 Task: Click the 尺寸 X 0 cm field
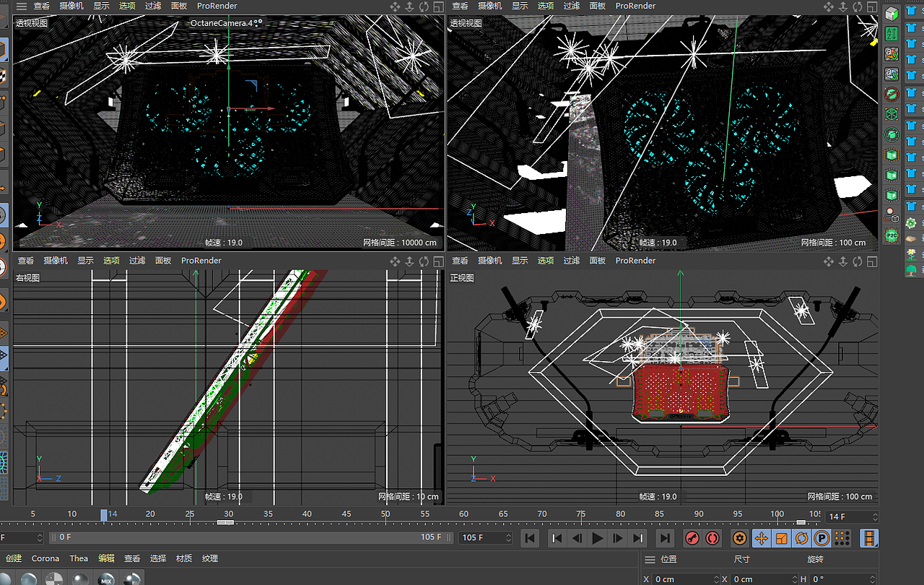(x=763, y=578)
